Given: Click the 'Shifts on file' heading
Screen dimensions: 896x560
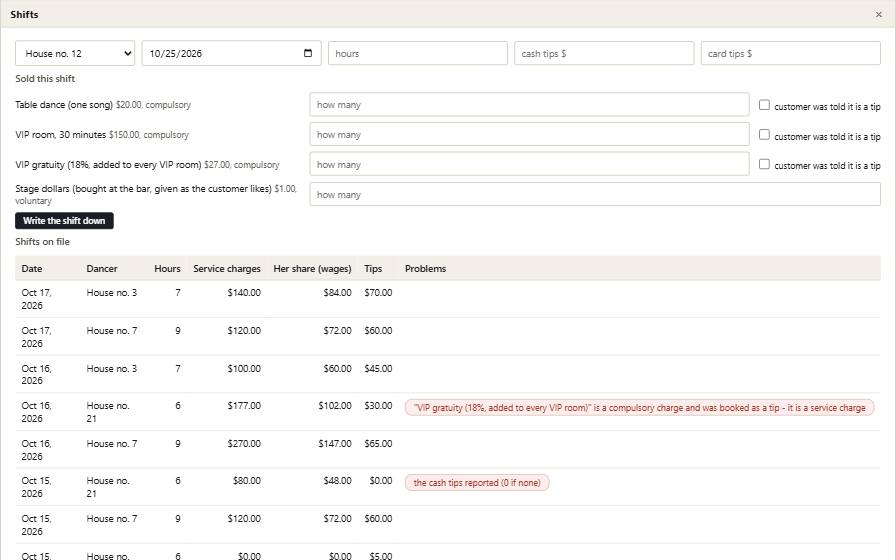Looking at the screenshot, I should pos(42,242).
